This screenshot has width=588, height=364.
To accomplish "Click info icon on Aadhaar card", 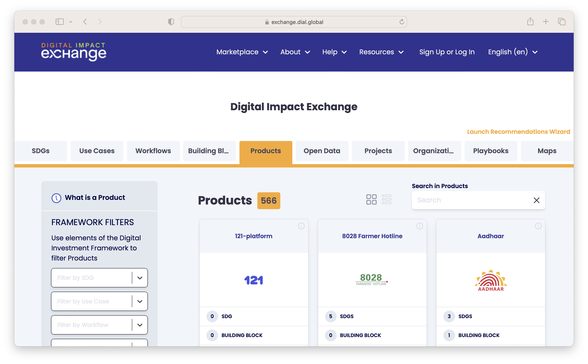I will click(538, 226).
